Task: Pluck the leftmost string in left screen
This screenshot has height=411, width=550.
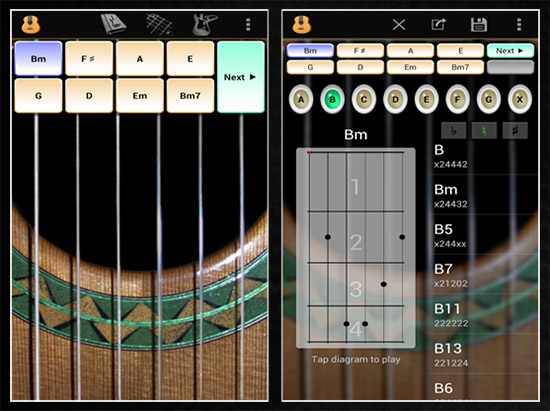Action: [x=36, y=256]
